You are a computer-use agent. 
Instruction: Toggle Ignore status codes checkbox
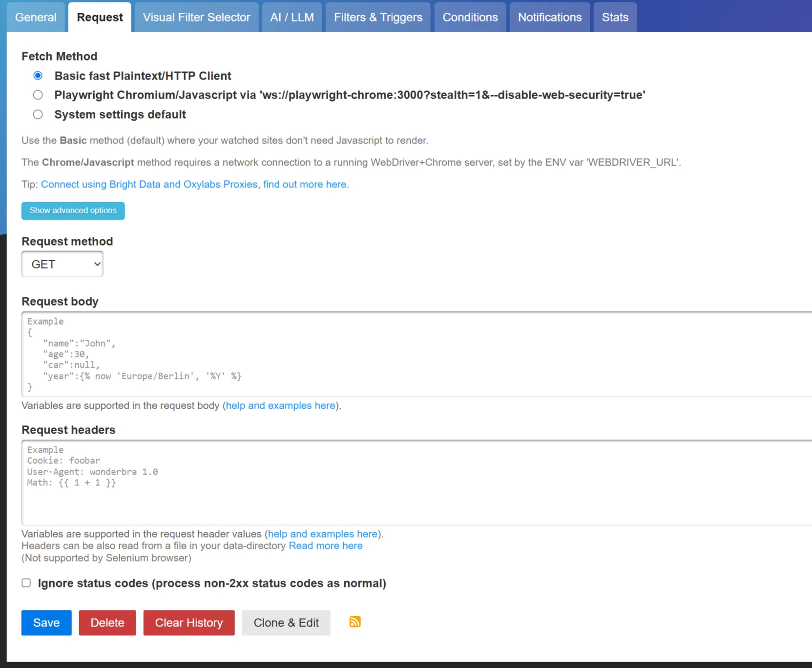pos(26,583)
